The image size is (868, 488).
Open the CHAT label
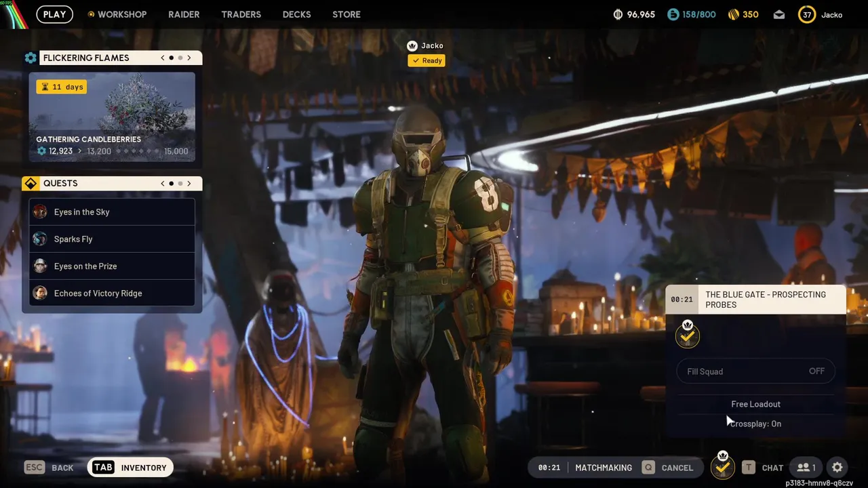(772, 468)
